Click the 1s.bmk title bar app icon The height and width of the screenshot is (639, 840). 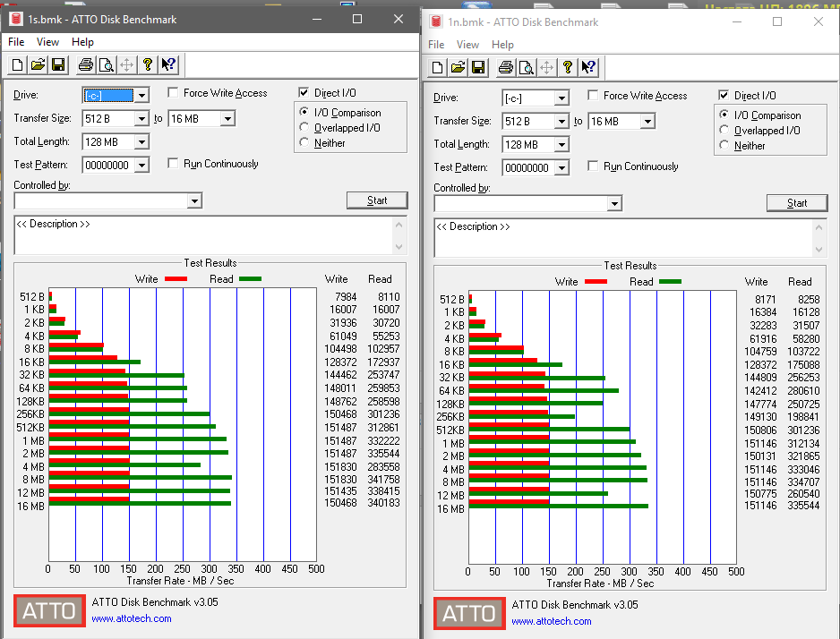[x=16, y=20]
